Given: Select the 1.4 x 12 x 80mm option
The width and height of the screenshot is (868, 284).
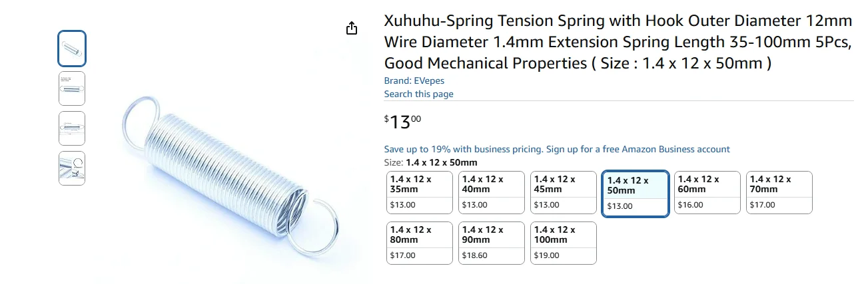Looking at the screenshot, I should pyautogui.click(x=420, y=243).
